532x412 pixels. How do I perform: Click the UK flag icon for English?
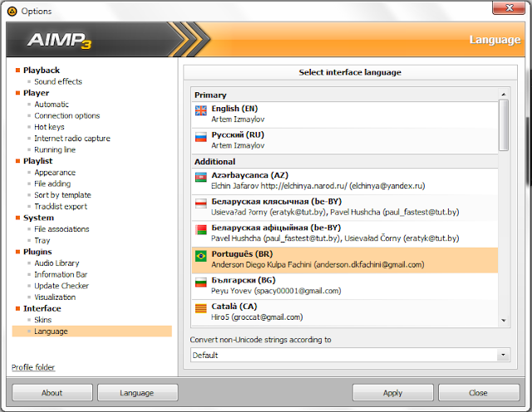[201, 110]
